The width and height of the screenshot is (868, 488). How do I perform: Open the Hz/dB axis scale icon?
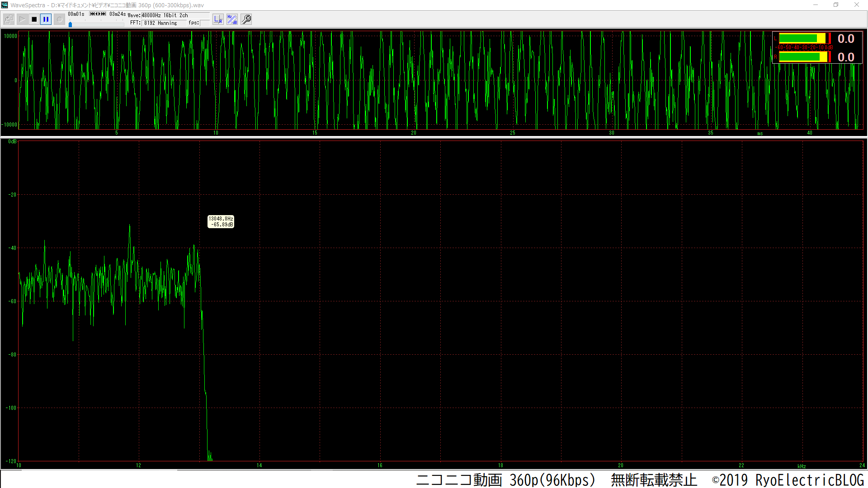(x=232, y=19)
